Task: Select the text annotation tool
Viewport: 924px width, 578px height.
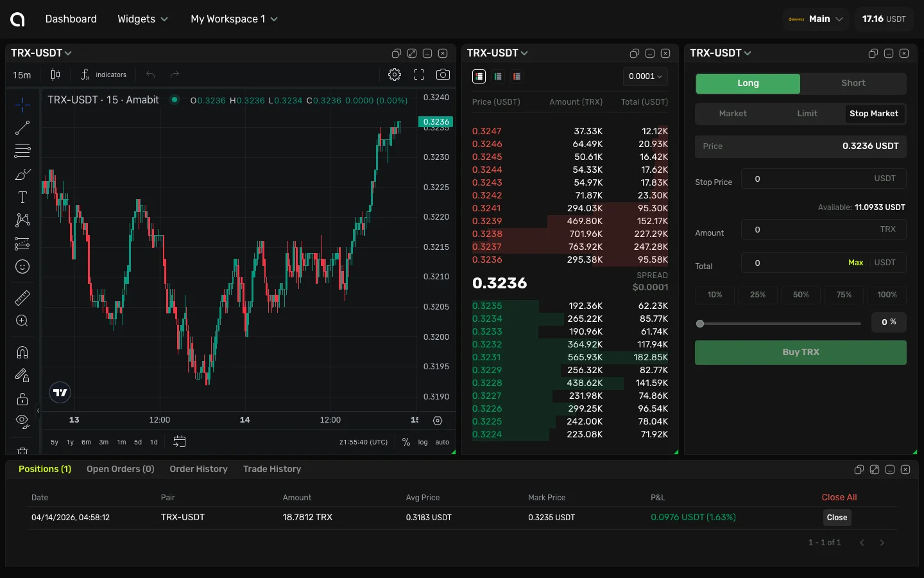Action: click(x=22, y=197)
